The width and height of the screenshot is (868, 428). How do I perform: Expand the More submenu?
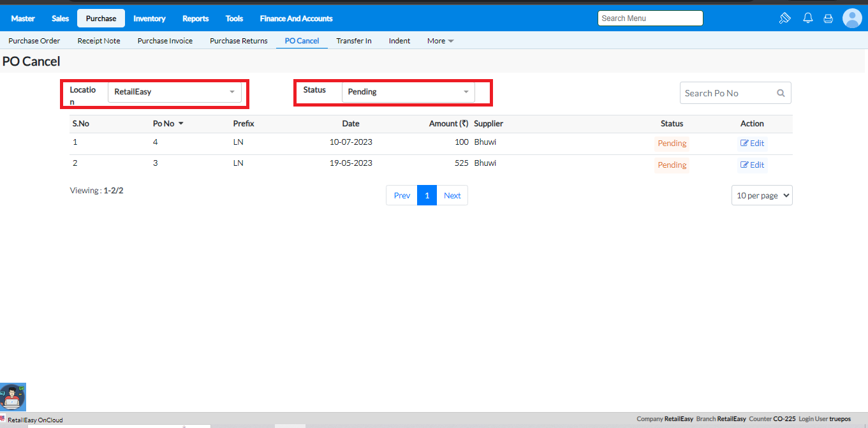440,41
